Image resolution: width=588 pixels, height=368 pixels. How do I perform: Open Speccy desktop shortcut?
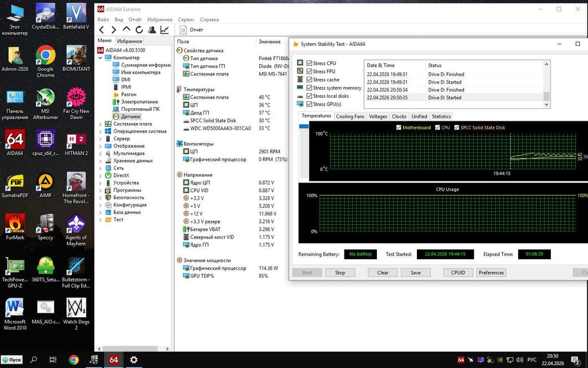coord(45,227)
